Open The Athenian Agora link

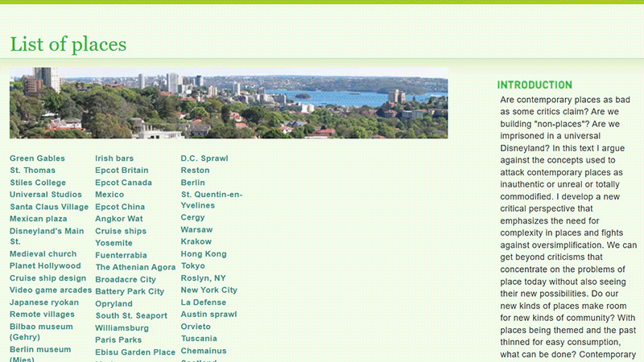tap(135, 267)
